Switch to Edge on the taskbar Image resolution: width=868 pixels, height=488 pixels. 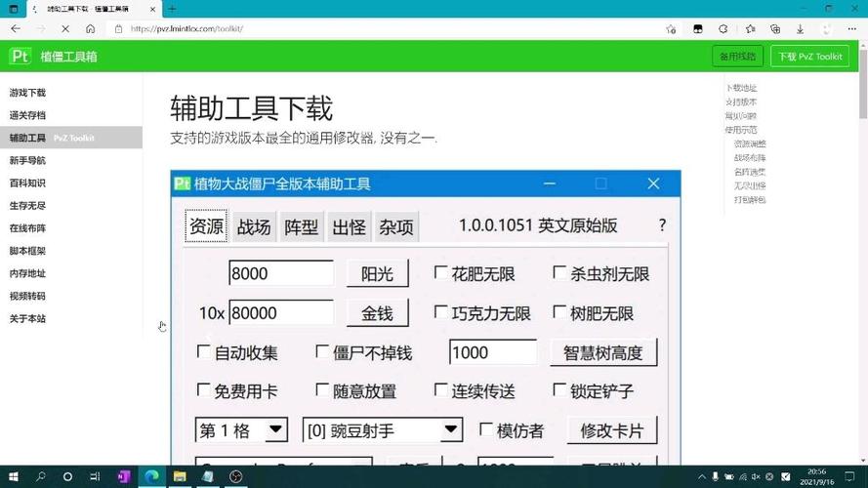151,476
